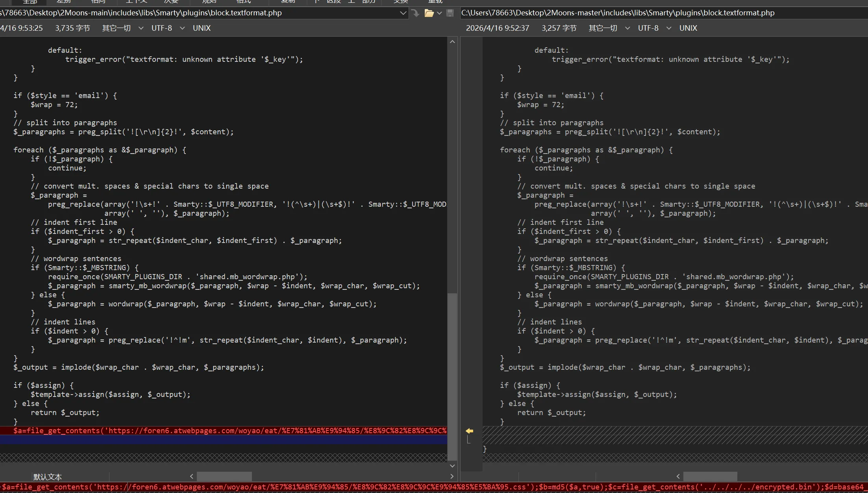Click left timestamp ending 9:53:25
868x493 pixels.
22,28
